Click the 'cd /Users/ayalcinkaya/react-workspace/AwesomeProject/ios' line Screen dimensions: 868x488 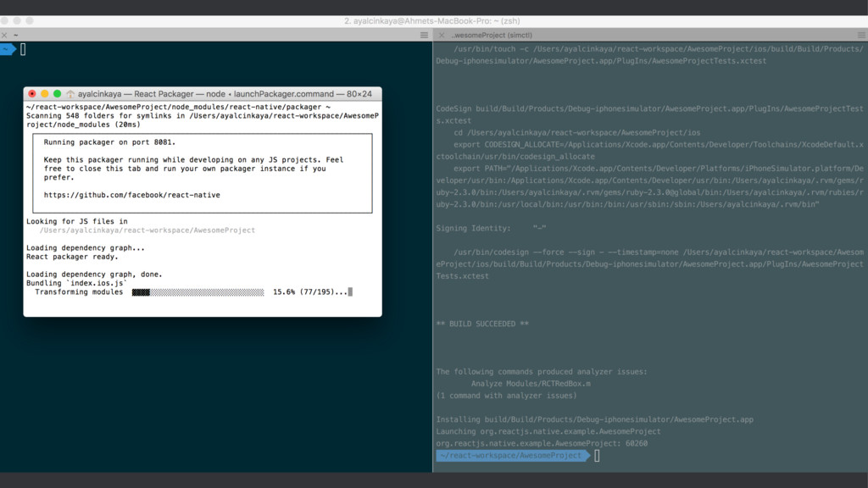[x=576, y=133]
